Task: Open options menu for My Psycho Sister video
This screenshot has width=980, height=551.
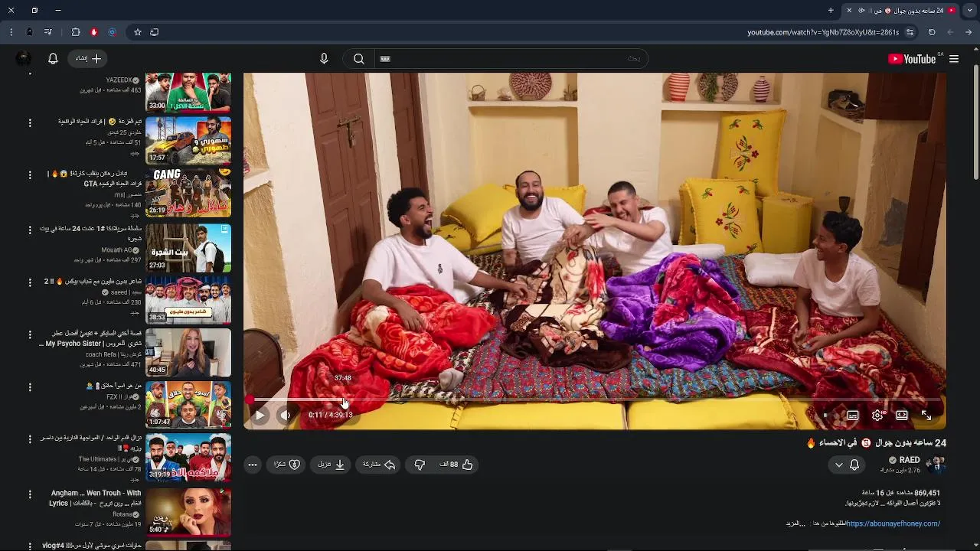Action: (30, 335)
